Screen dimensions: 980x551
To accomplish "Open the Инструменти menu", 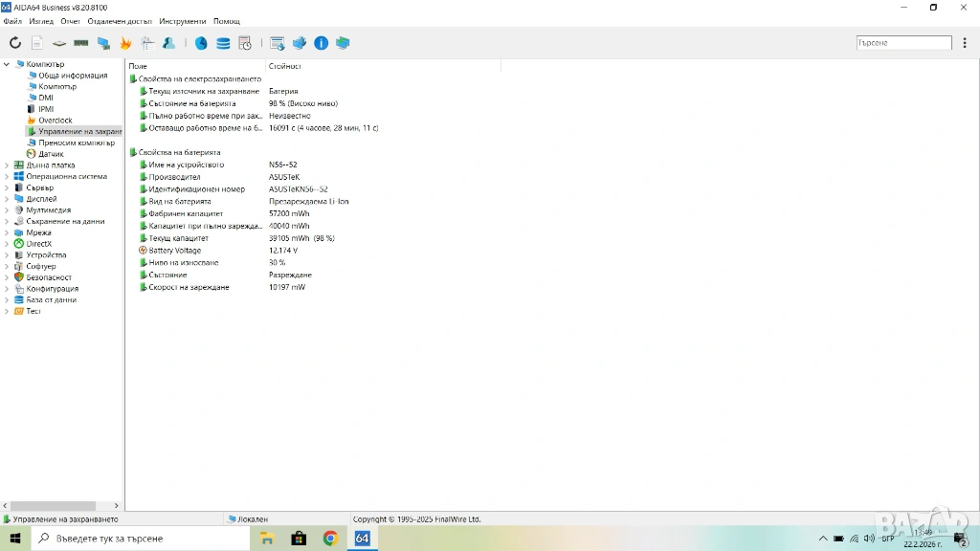I will pos(182,21).
